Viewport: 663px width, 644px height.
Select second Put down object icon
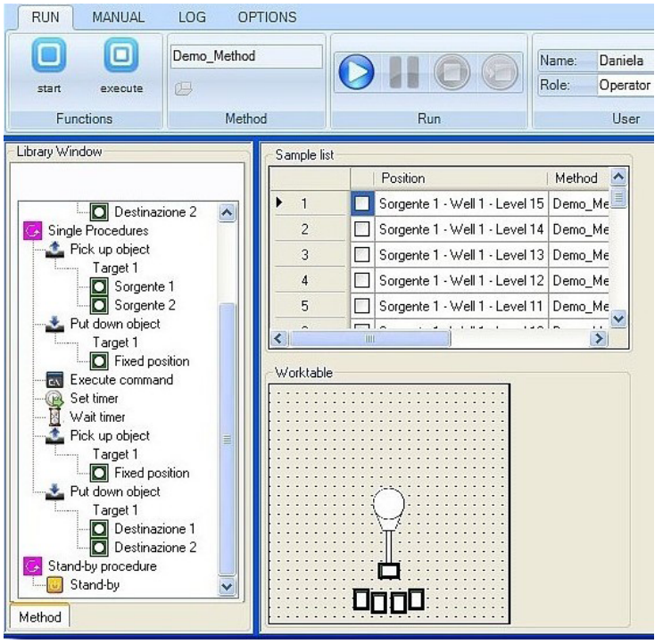55,491
